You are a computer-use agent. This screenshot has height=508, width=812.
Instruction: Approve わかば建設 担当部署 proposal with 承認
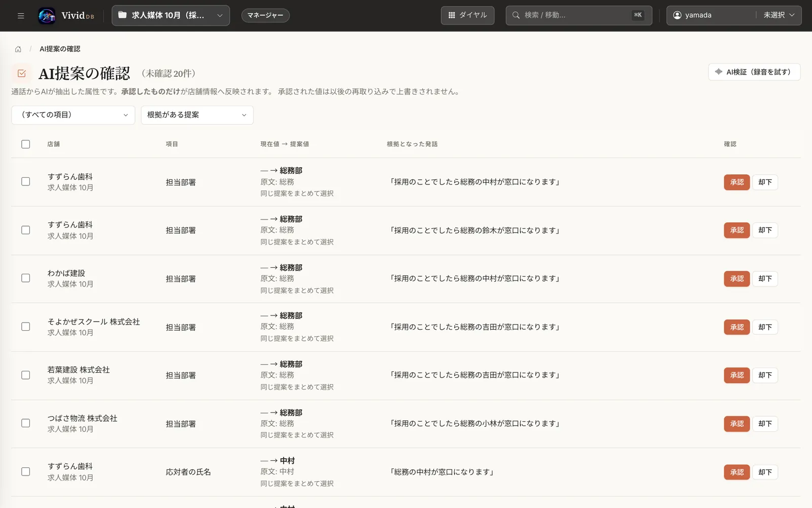click(x=737, y=278)
